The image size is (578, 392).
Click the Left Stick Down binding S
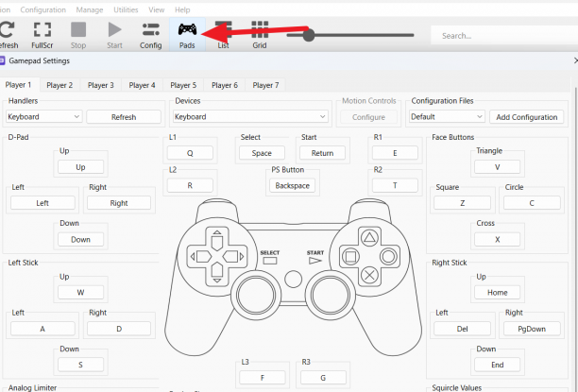tap(80, 365)
